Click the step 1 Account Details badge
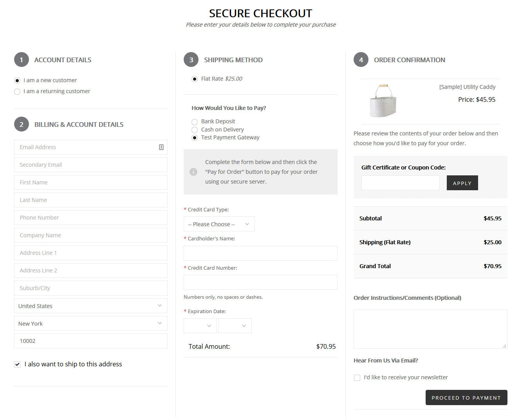Image resolution: width=529 pixels, height=420 pixels. click(x=22, y=60)
